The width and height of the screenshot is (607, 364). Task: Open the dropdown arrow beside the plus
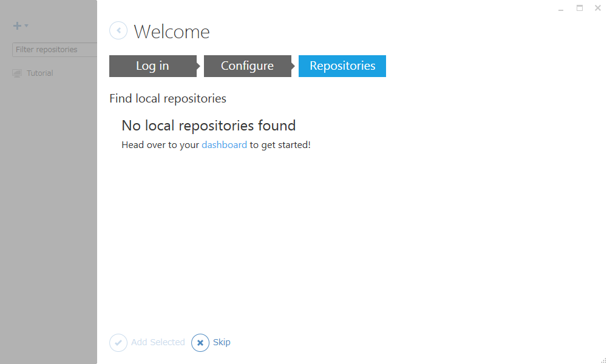[26, 26]
